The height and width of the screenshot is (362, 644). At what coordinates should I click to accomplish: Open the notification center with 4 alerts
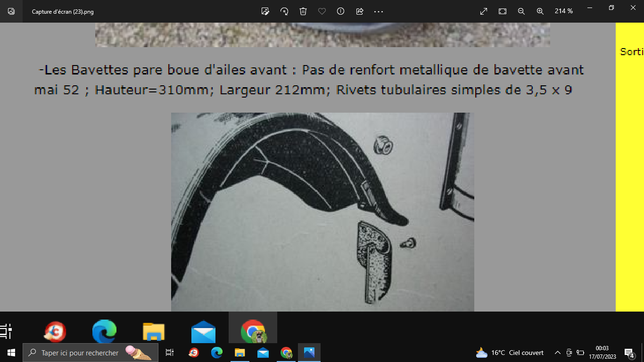628,353
